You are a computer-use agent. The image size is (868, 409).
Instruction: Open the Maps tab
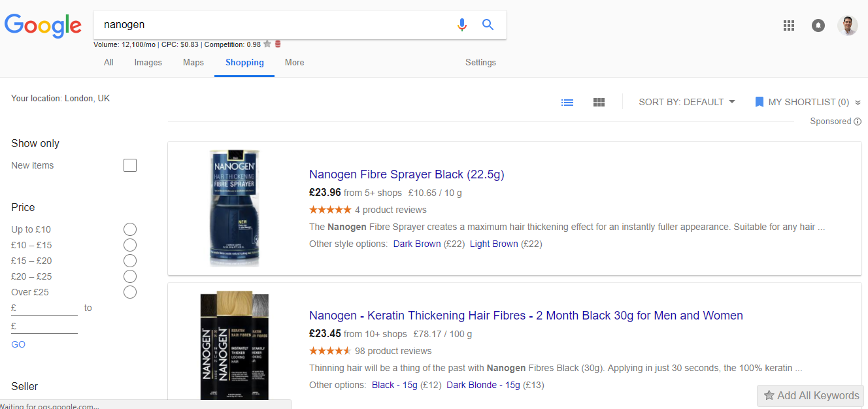(193, 63)
